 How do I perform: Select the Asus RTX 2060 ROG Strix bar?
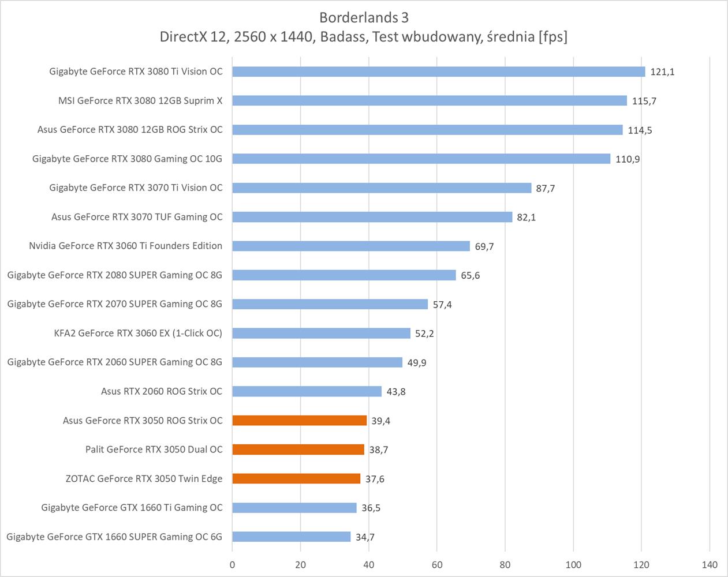(307, 392)
